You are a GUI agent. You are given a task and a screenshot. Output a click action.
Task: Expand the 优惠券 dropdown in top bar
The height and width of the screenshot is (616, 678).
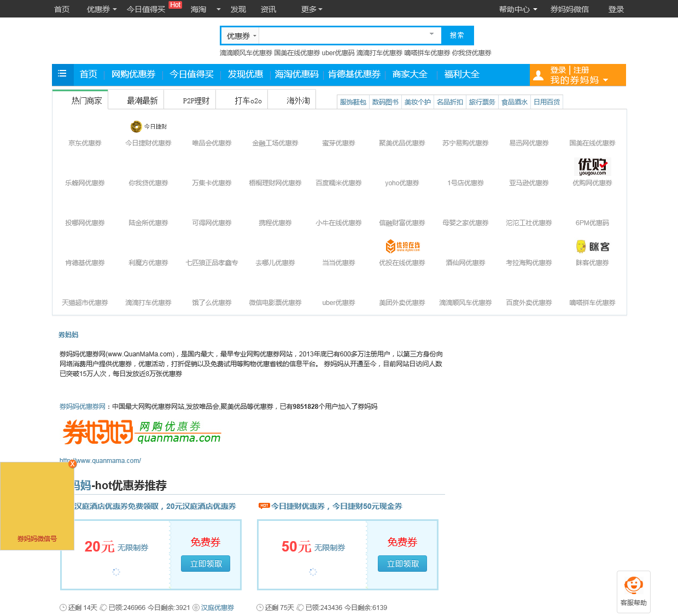tap(102, 9)
